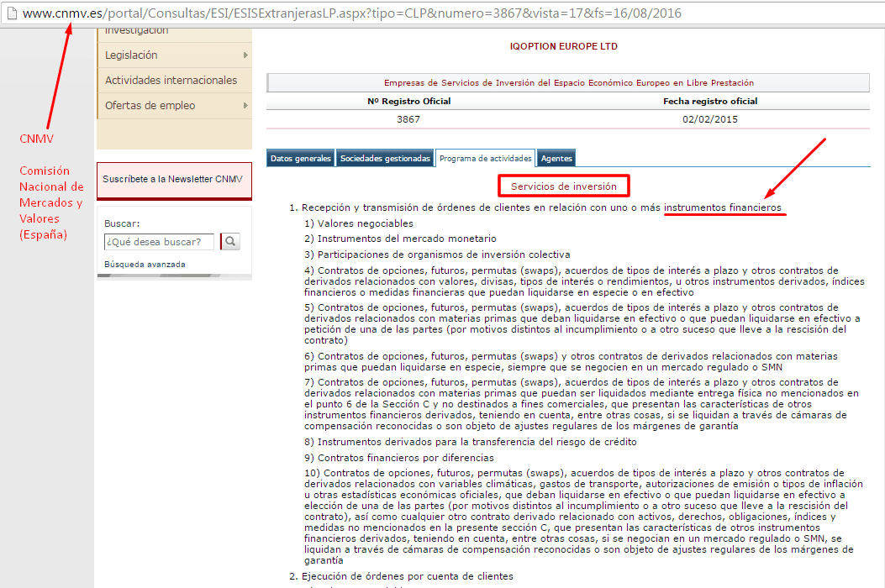Switch to the Agentes tab
Viewport: 885px width, 588px height.
click(x=556, y=159)
